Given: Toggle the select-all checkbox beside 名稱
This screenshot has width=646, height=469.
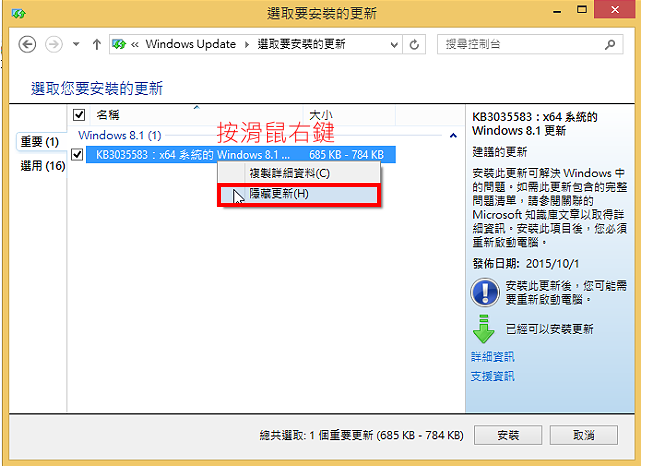Looking at the screenshot, I should click(x=79, y=115).
